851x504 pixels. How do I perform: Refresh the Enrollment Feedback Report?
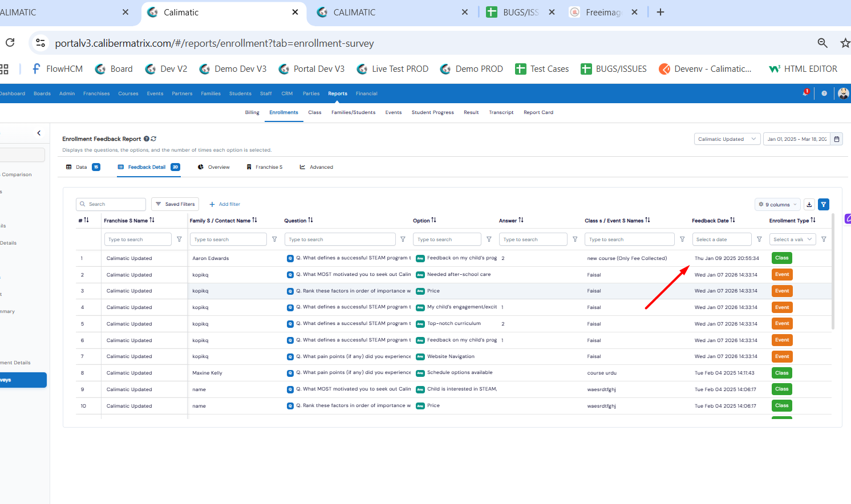tap(154, 139)
